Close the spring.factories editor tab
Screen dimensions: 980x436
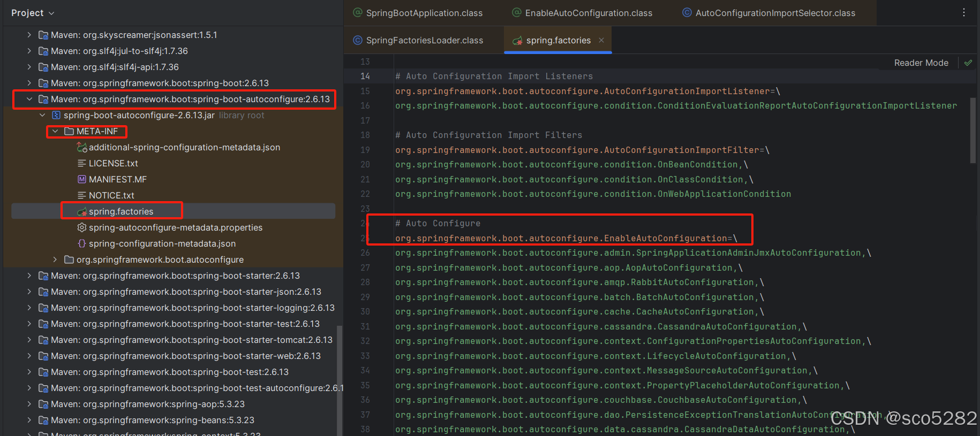point(601,40)
